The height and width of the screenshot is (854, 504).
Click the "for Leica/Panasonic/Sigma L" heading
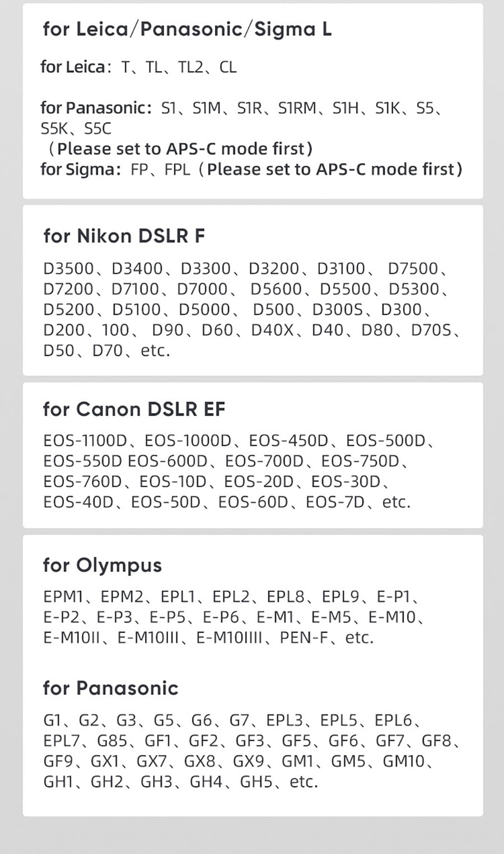(x=187, y=29)
